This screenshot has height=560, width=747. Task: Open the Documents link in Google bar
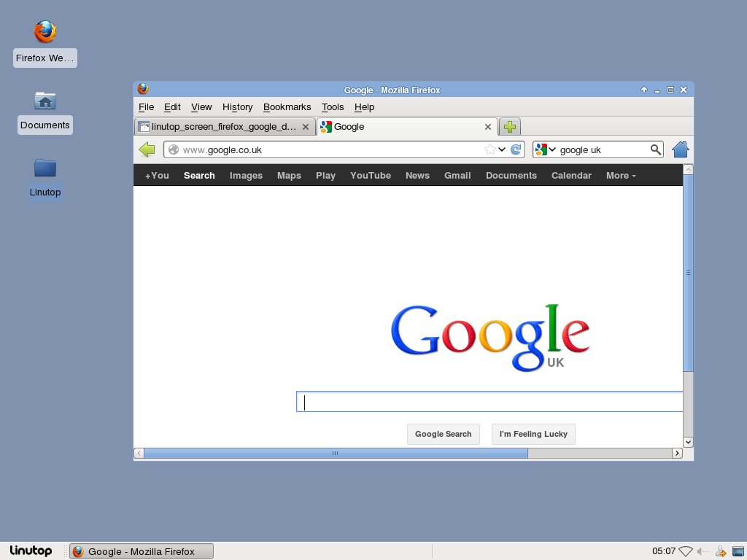[511, 176]
